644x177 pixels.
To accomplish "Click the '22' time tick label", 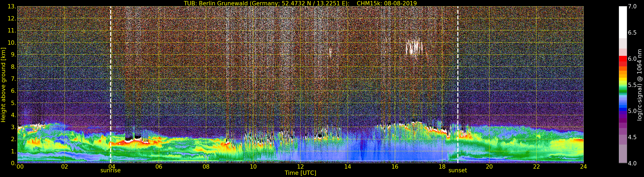I will (536, 167).
